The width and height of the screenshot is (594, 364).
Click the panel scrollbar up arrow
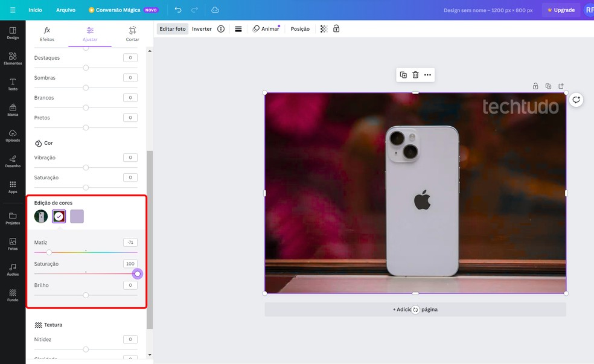pos(150,51)
